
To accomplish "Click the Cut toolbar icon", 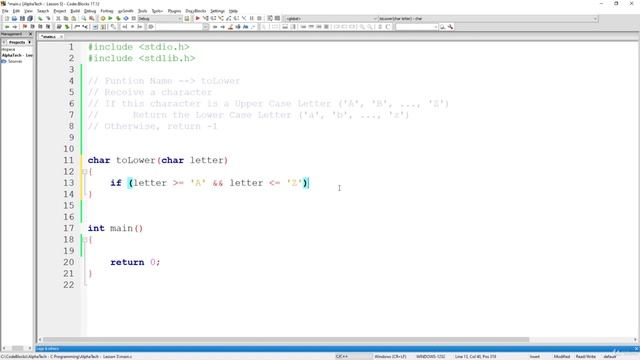I will [x=58, y=18].
